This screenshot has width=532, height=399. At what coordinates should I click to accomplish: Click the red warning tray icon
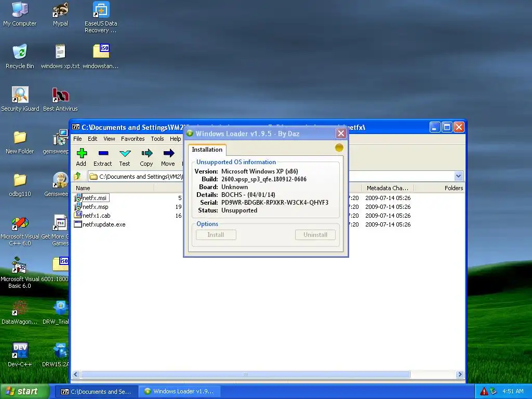click(x=484, y=391)
